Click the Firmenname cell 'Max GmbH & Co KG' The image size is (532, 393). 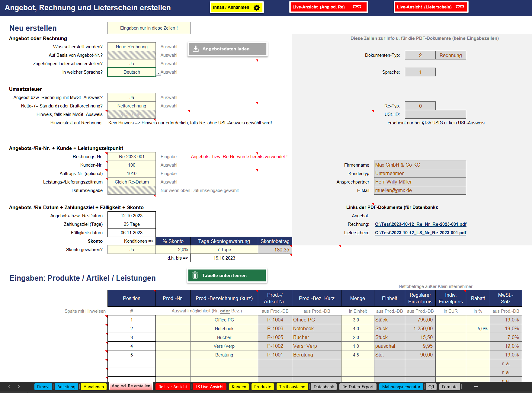[420, 165]
